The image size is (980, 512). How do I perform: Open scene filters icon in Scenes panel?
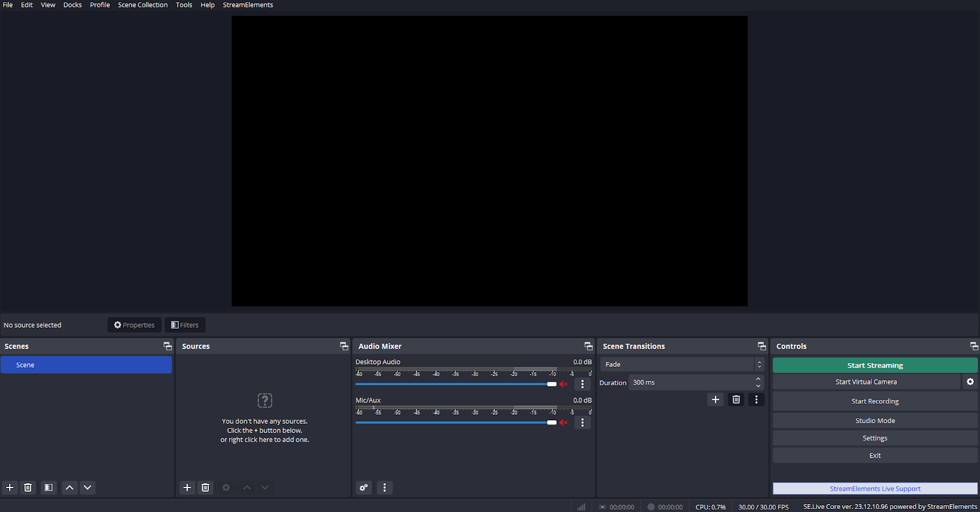[48, 488]
